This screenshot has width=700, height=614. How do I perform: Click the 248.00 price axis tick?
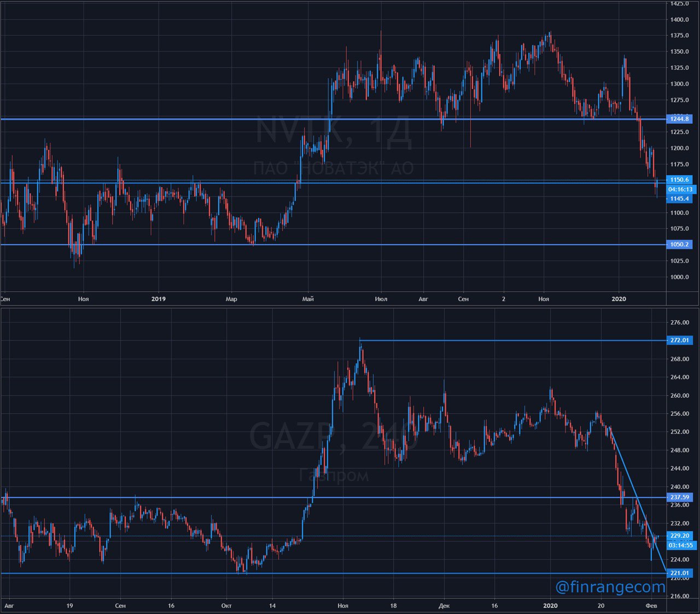[680, 450]
